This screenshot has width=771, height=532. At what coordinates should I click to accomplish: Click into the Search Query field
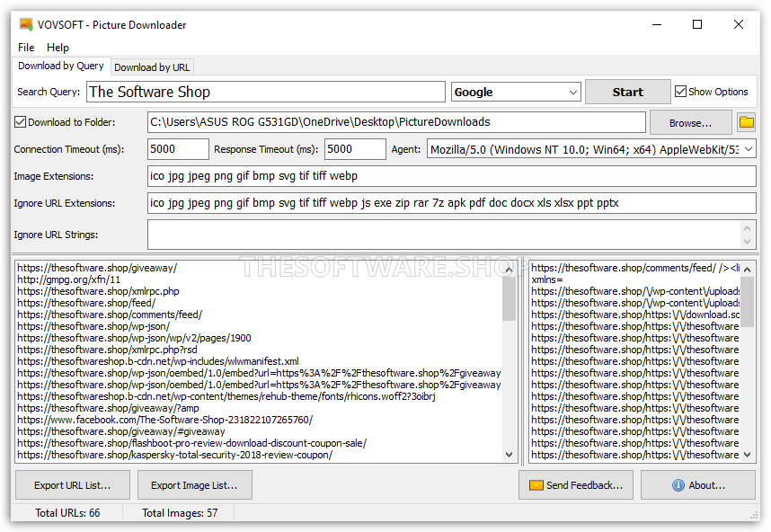(x=265, y=92)
